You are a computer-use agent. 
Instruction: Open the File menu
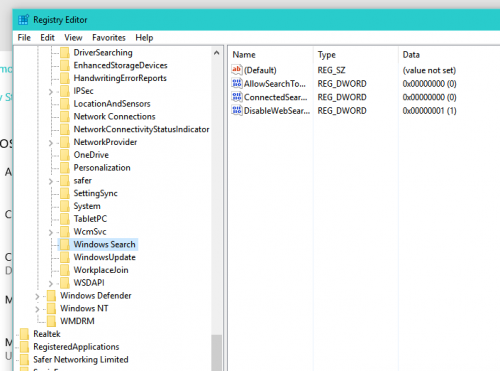tap(24, 38)
